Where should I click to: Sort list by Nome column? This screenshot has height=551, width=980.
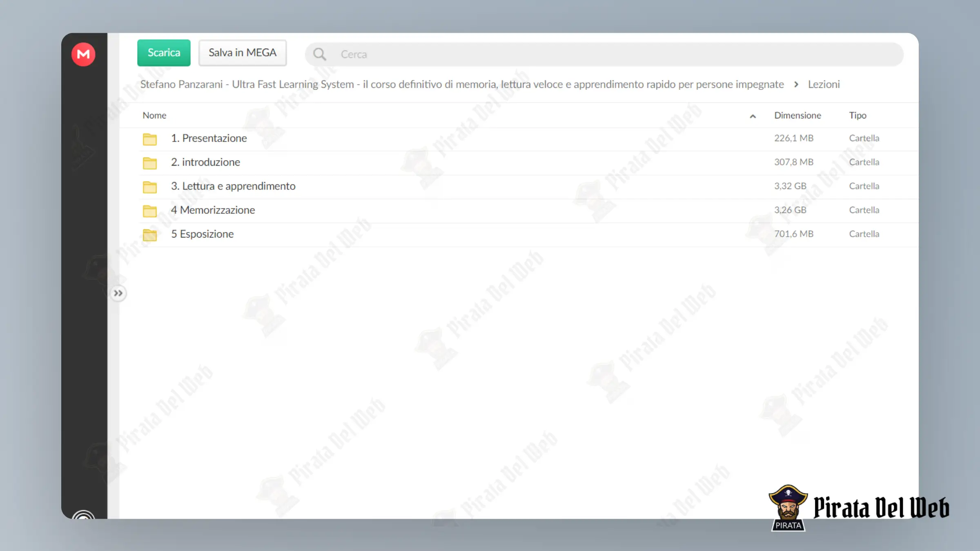[x=154, y=115]
